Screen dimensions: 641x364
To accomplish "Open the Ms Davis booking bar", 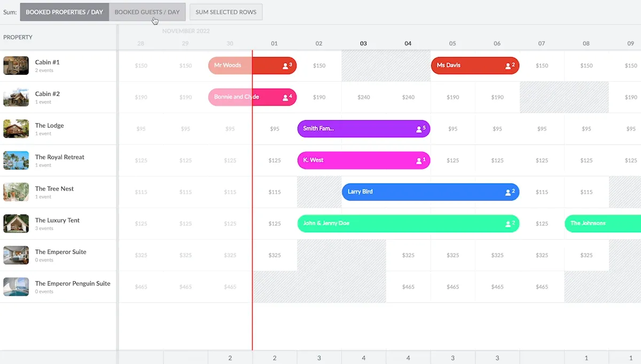I will pyautogui.click(x=475, y=66).
